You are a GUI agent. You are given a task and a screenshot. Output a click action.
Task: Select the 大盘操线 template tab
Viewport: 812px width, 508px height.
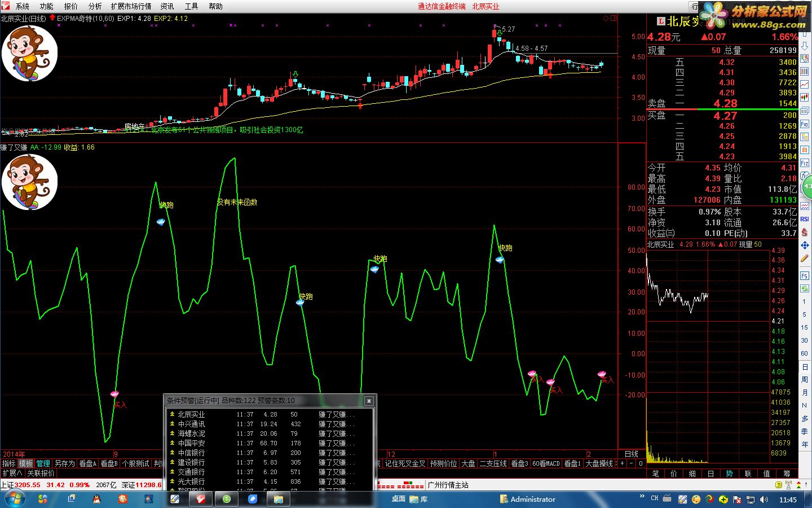599,463
